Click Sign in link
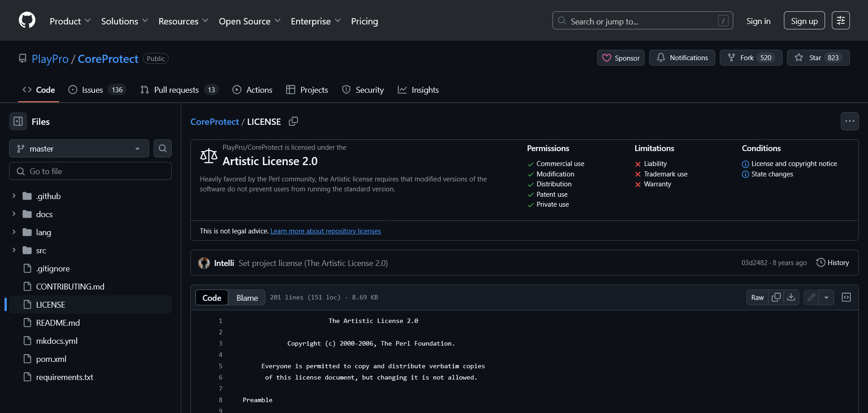 coord(758,21)
